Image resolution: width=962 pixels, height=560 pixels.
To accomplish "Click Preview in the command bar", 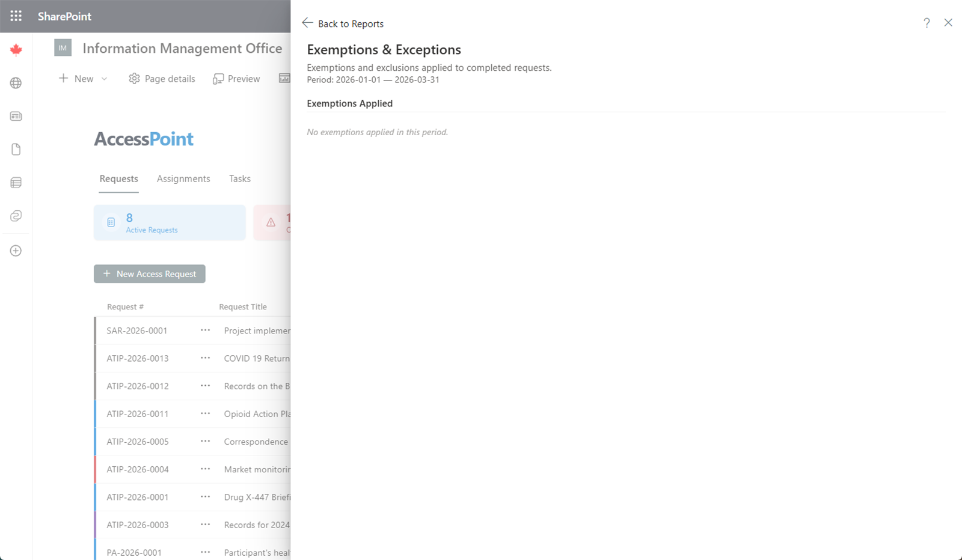I will (x=236, y=79).
